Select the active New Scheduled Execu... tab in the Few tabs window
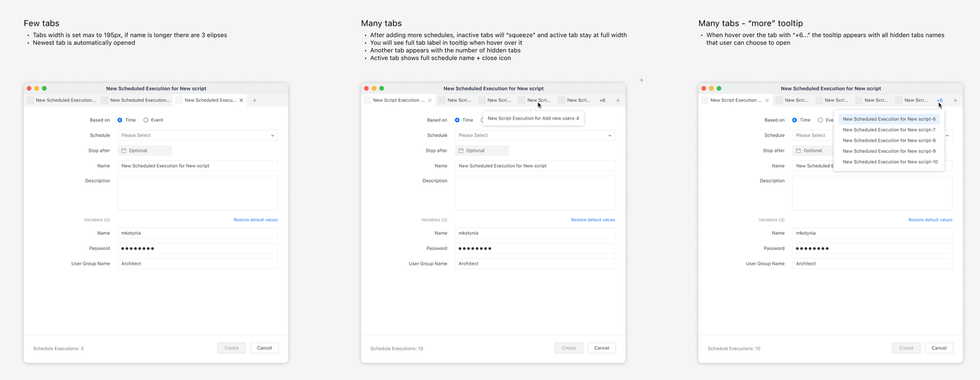980x380 pixels. tap(210, 101)
